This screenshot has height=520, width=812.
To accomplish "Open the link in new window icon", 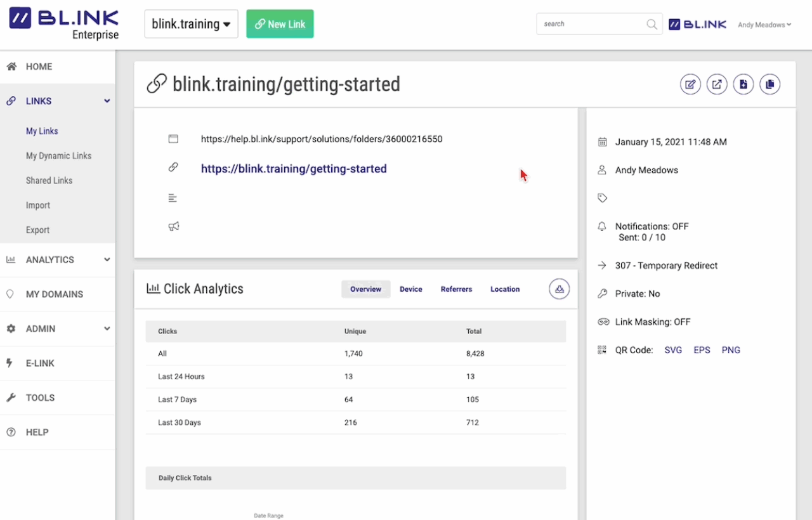I will pyautogui.click(x=717, y=84).
